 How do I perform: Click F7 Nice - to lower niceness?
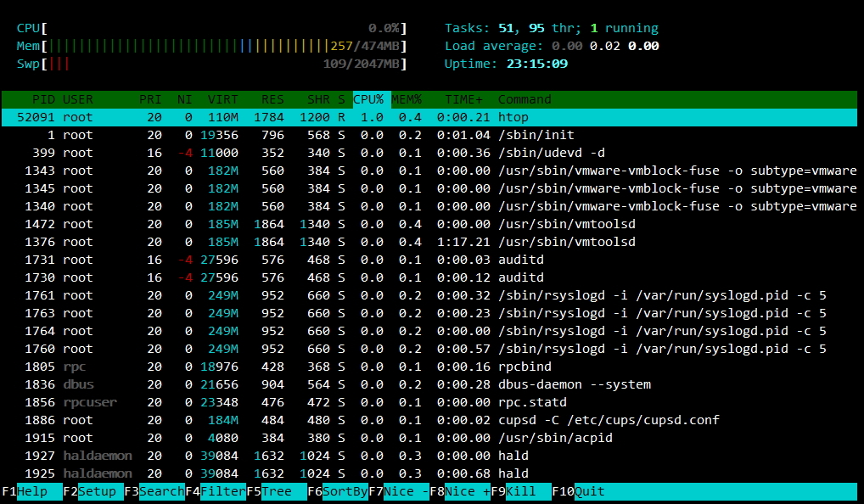pyautogui.click(x=401, y=492)
